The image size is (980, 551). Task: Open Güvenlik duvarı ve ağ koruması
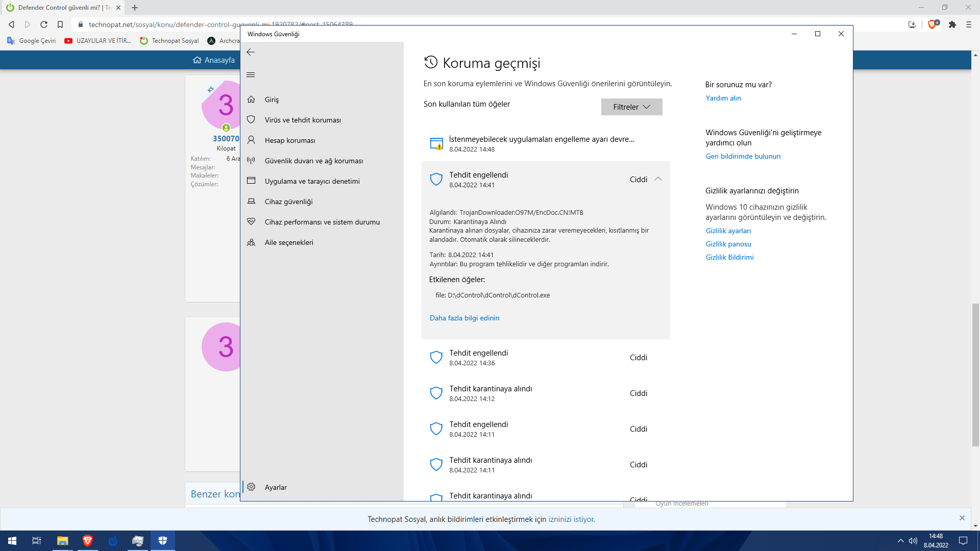pyautogui.click(x=313, y=161)
